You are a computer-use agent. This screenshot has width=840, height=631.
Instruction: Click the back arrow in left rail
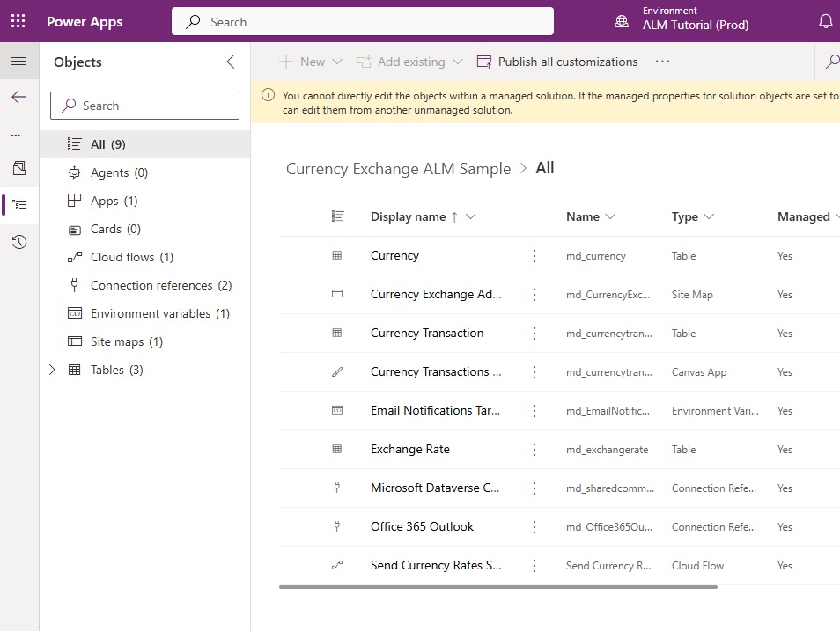[18, 97]
